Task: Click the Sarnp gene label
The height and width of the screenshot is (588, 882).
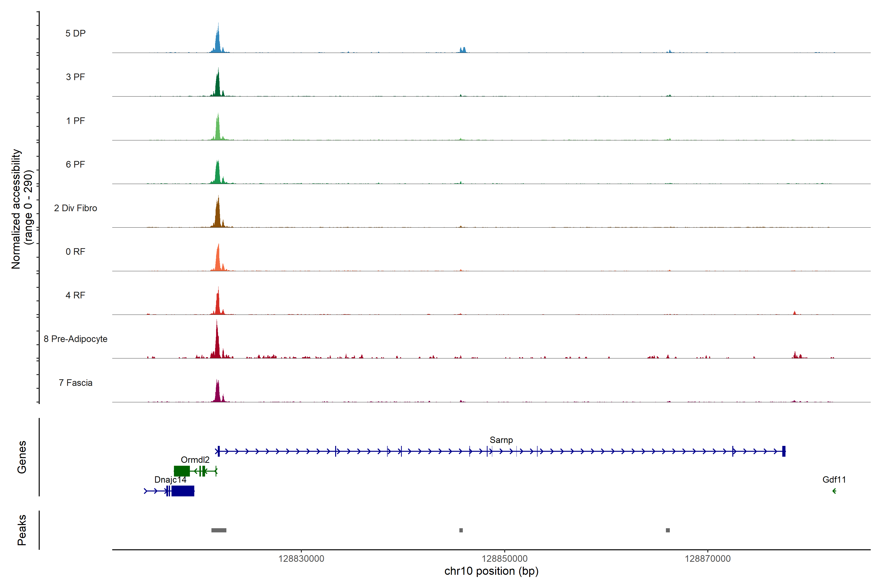Action: tap(501, 440)
